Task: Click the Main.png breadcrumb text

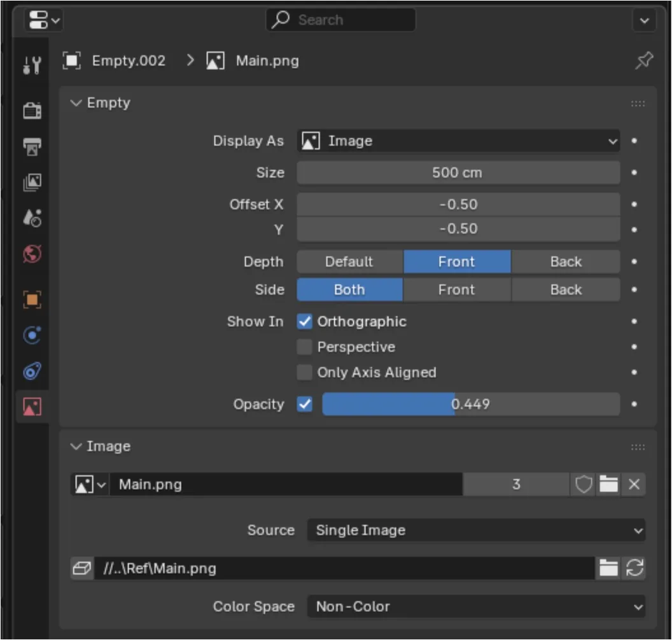Action: click(x=267, y=61)
